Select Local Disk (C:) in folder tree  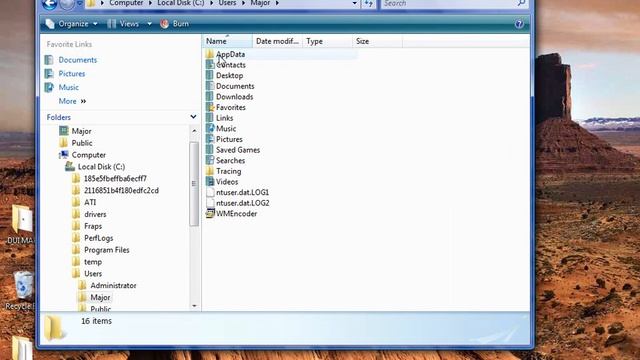click(x=101, y=167)
